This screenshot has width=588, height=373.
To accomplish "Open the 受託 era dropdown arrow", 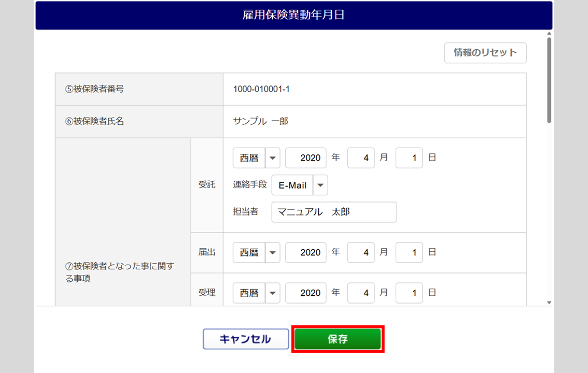I will pyautogui.click(x=273, y=158).
